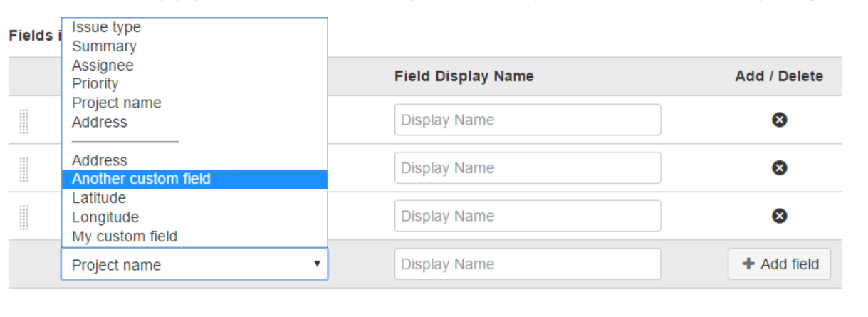Choose Latitude from dropdown list
868x317 pixels.
[99, 198]
